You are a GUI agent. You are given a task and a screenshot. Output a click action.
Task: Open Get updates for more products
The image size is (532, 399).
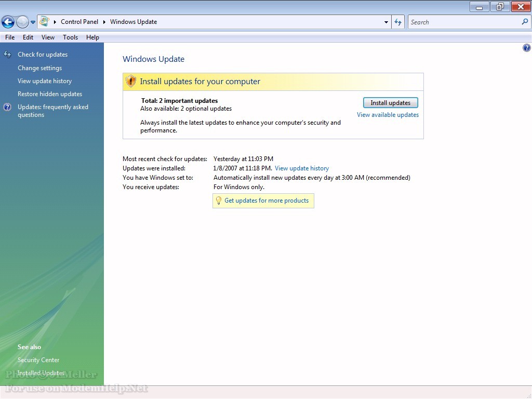267,201
